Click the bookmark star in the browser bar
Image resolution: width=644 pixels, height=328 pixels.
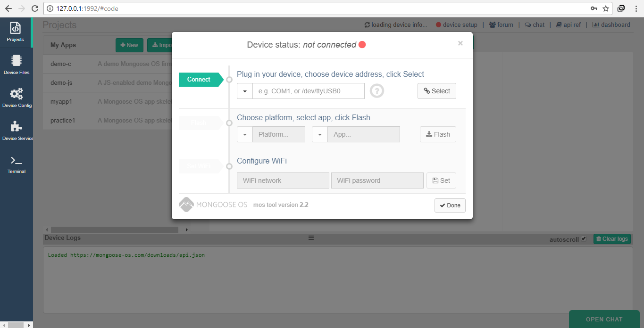[605, 8]
